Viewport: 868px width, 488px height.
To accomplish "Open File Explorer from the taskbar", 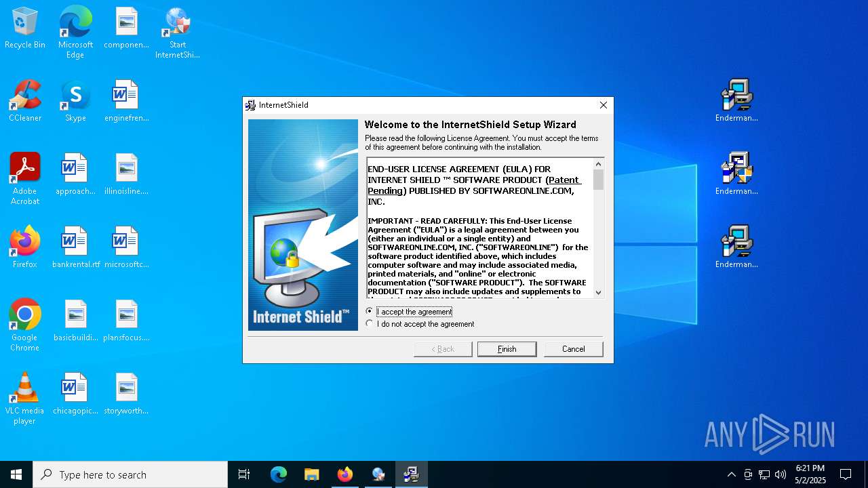I will tap(311, 474).
